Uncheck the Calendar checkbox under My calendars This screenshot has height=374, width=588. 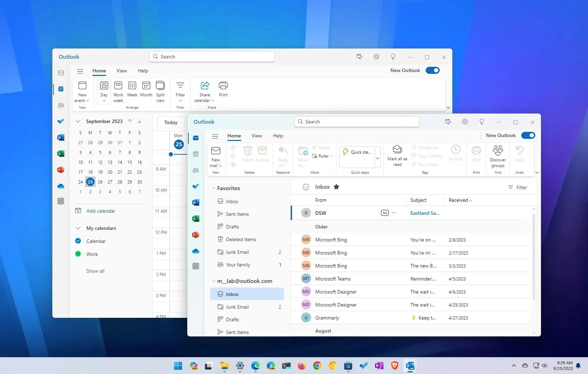[x=78, y=241]
